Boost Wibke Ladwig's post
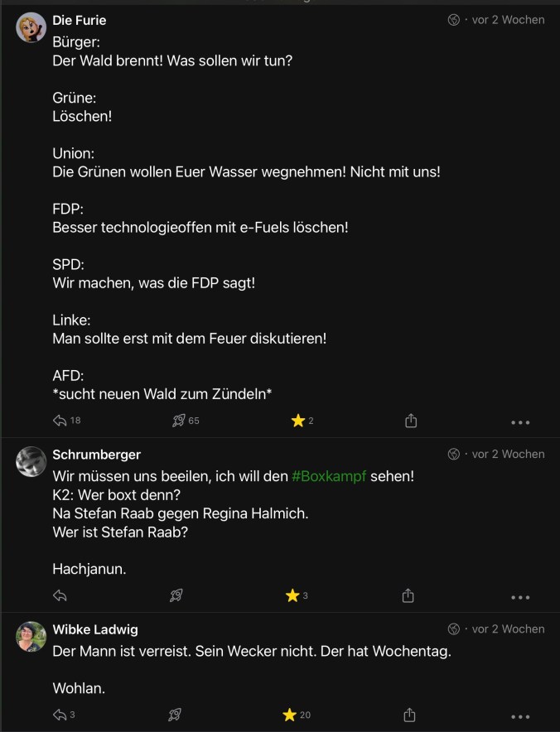The height and width of the screenshot is (732, 560). coord(175,715)
